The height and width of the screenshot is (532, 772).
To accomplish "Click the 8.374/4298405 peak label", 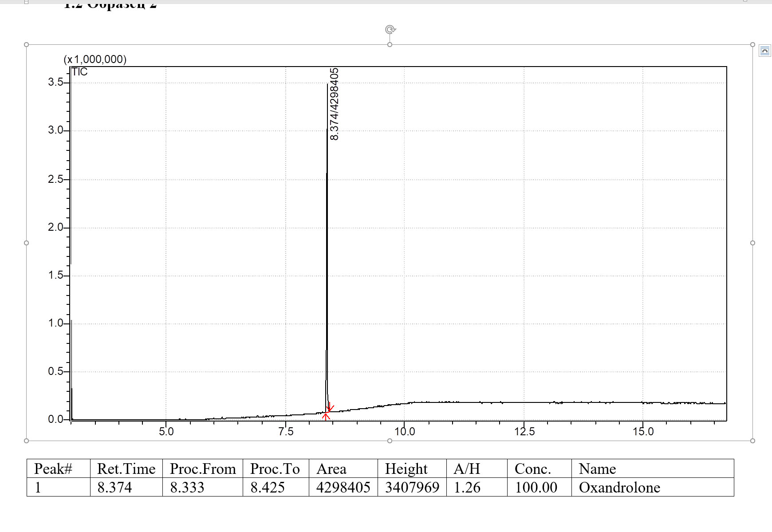I will [335, 104].
